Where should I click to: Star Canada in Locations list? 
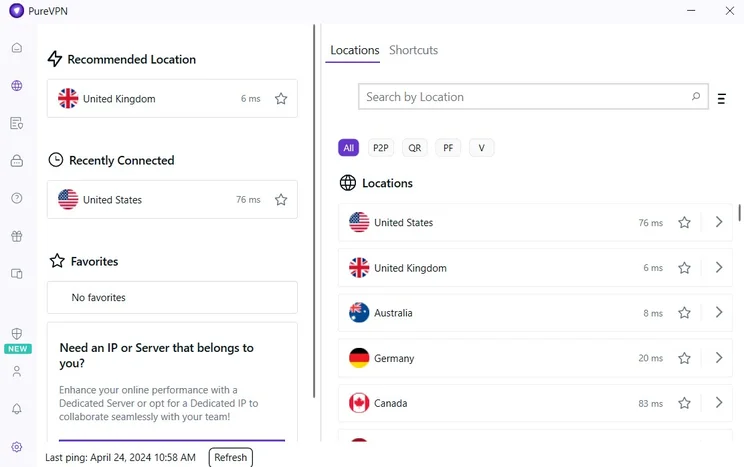click(684, 403)
